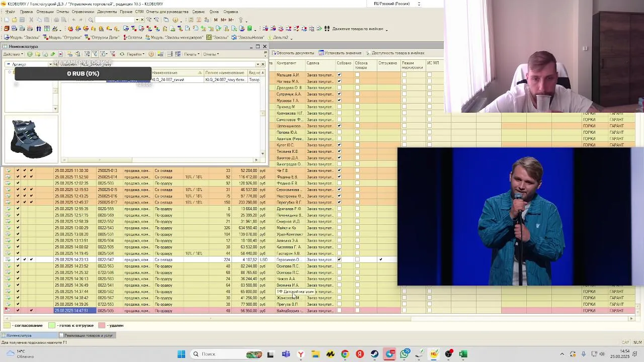This screenshot has height=362, width=644.
Task: Expand the Артикул search field selector
Action: (50, 64)
